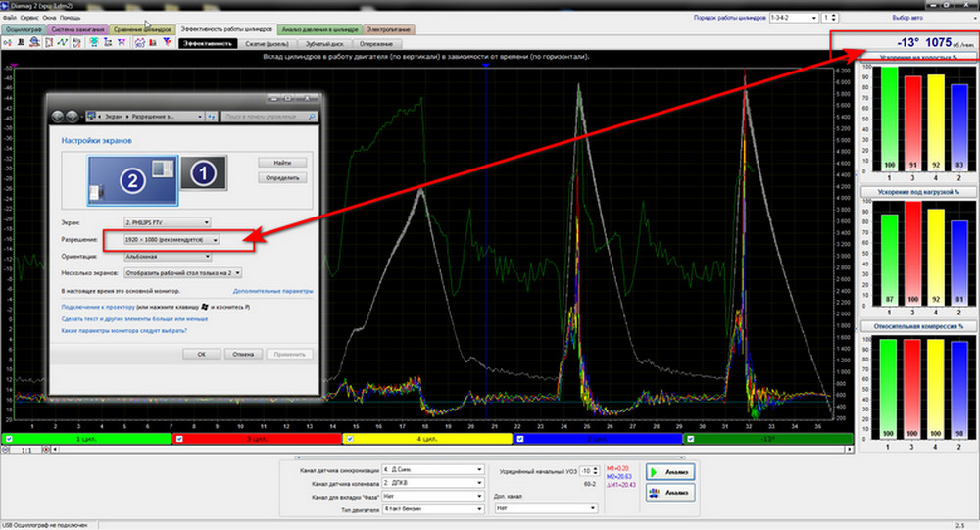
Task: Click OK in screen settings dialog
Action: point(201,354)
